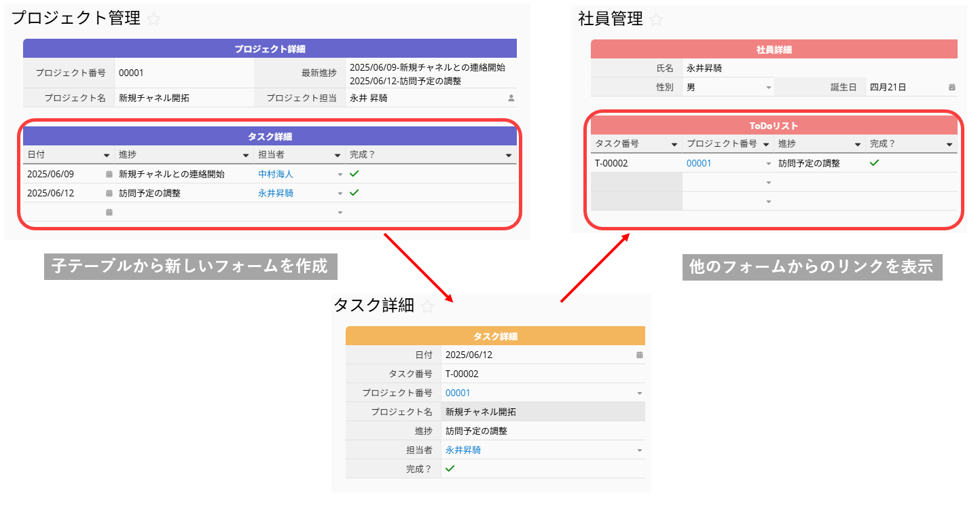The height and width of the screenshot is (513, 980).
Task: Open 中村海人 link in 担当者 column
Action: click(x=276, y=174)
